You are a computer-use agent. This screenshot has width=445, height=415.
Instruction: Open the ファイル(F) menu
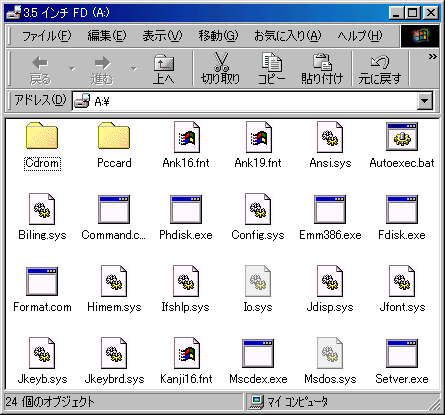pos(46,35)
